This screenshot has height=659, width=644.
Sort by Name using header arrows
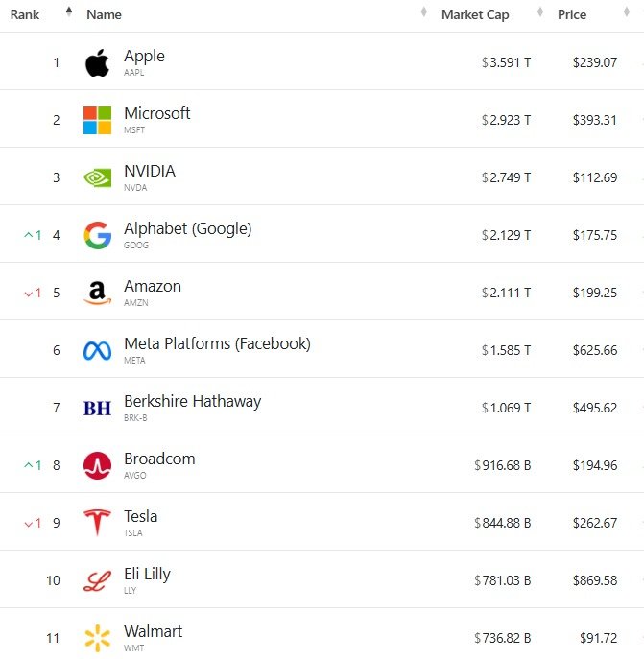423,13
